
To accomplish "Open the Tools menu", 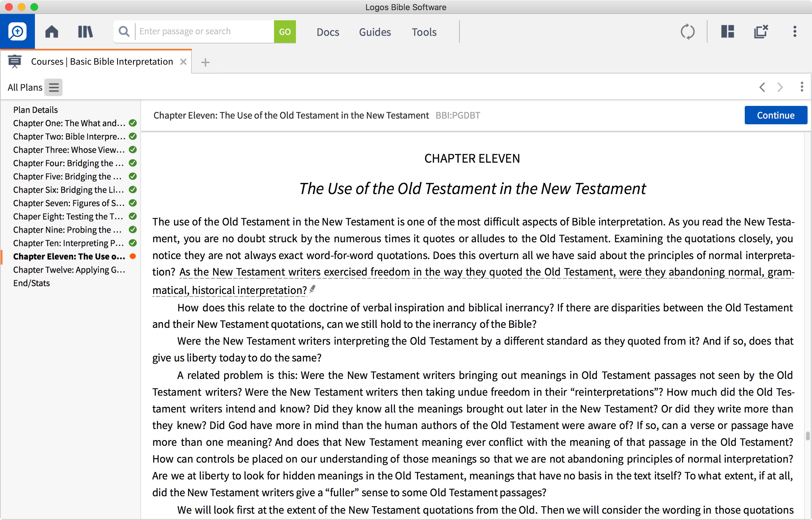I will click(424, 32).
